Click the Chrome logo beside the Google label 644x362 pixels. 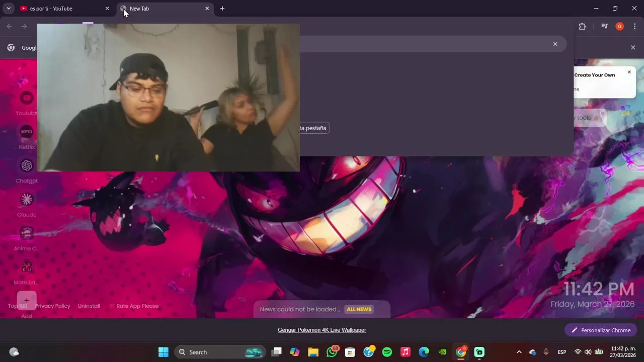point(11,47)
